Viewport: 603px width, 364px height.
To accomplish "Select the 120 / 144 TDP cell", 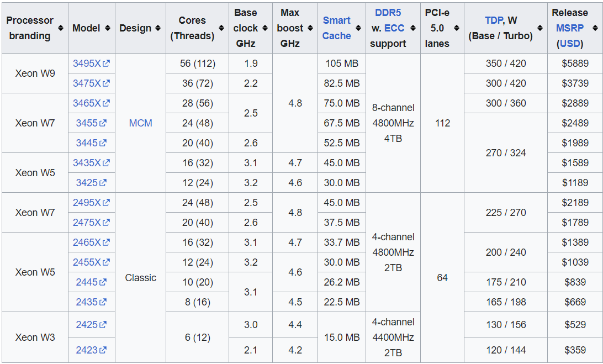I will [506, 350].
